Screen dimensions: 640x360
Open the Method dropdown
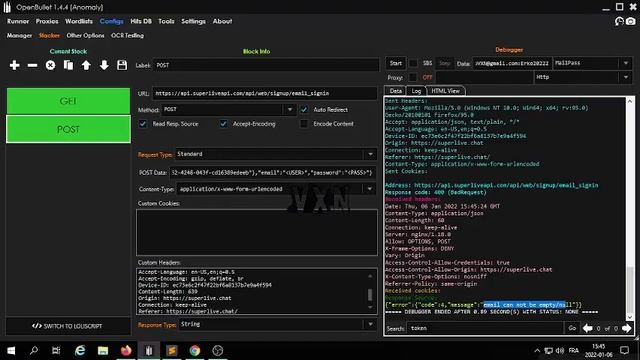pos(290,109)
